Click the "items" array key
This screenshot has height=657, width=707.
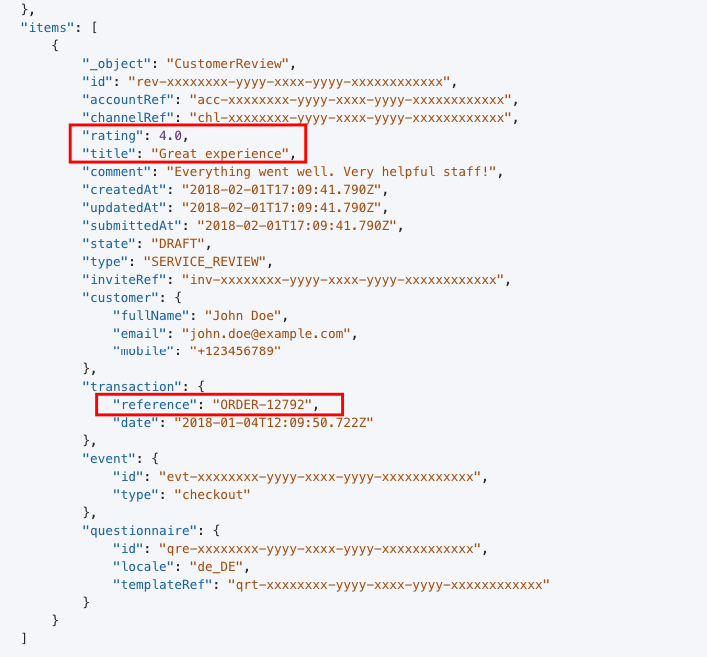coord(47,28)
